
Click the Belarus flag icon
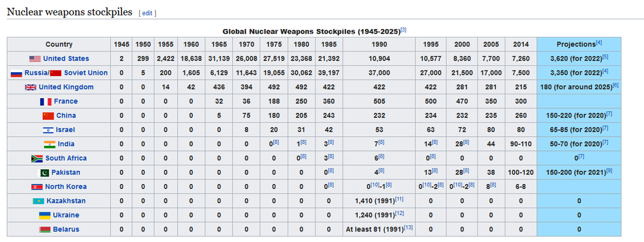(44, 230)
